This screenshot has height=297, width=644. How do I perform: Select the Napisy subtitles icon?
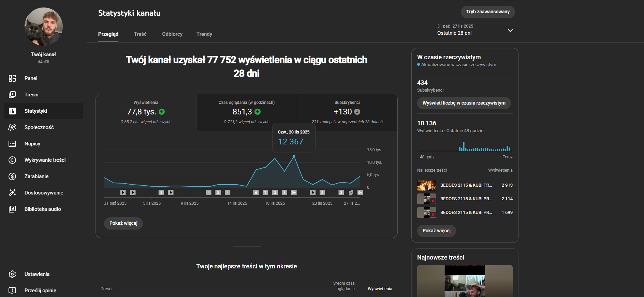[x=12, y=144]
